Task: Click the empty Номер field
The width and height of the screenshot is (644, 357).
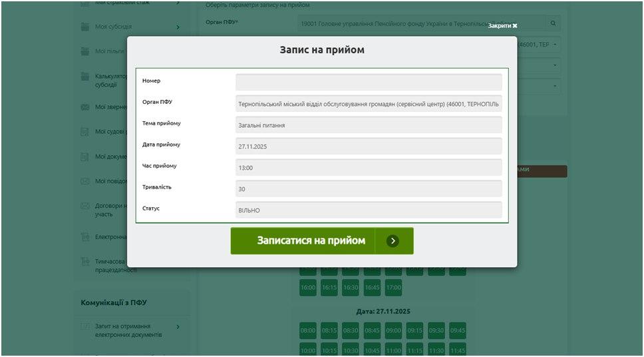Action: point(369,82)
